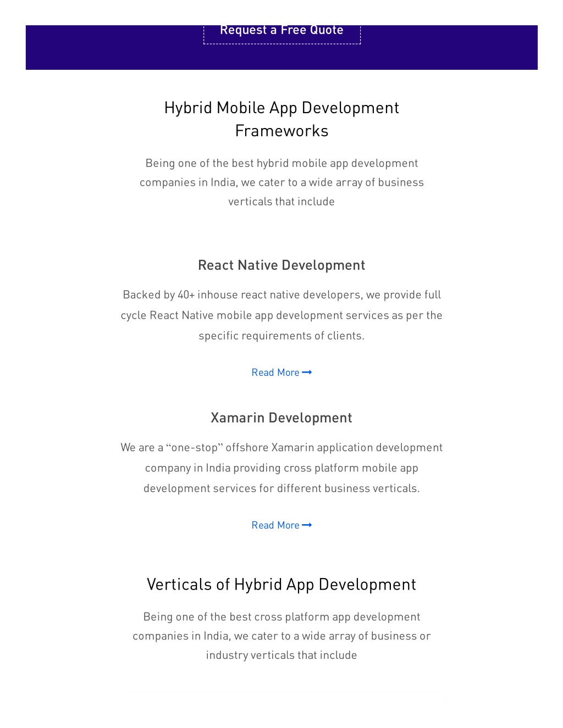Viewport: 563px width, 728px height.
Task: Click the Request a Free Quote button
Action: (282, 34)
